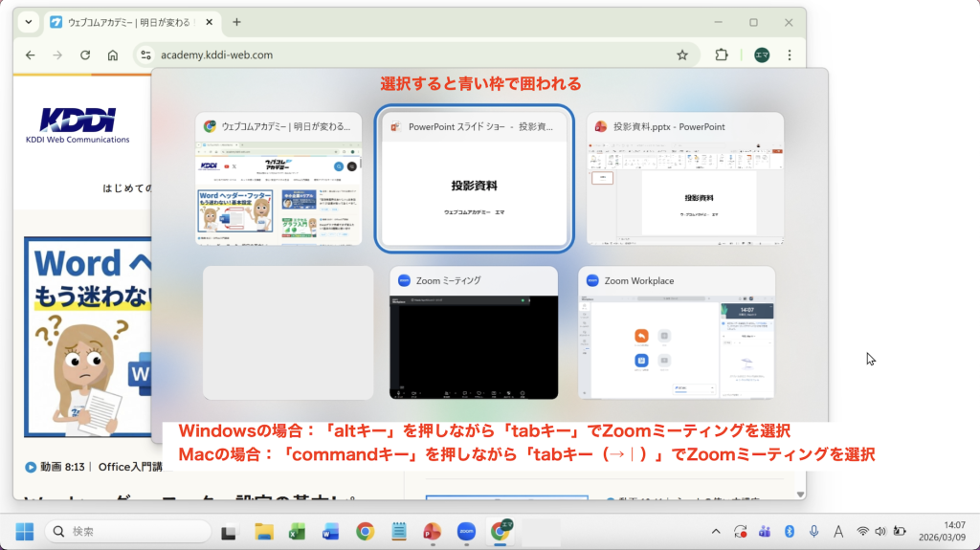
Task: Select ウェブコムアカデミー Chrome window thumbnail
Action: pos(278,179)
